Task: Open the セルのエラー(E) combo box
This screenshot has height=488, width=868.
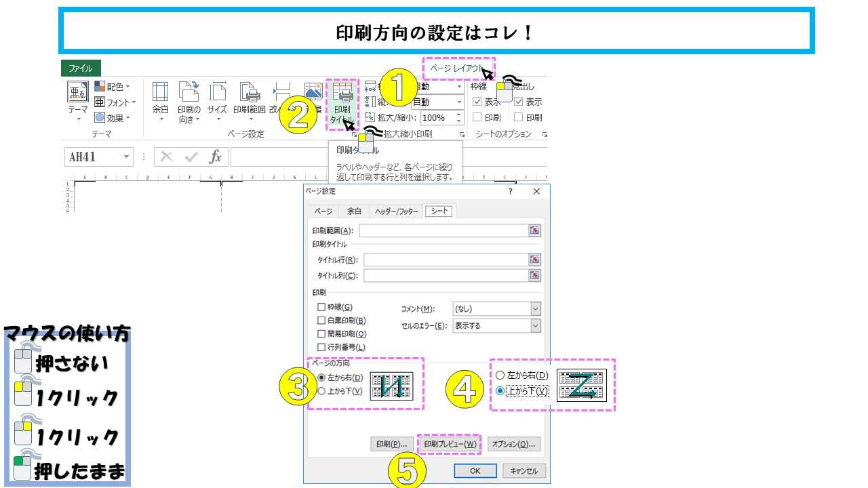Action: point(496,325)
